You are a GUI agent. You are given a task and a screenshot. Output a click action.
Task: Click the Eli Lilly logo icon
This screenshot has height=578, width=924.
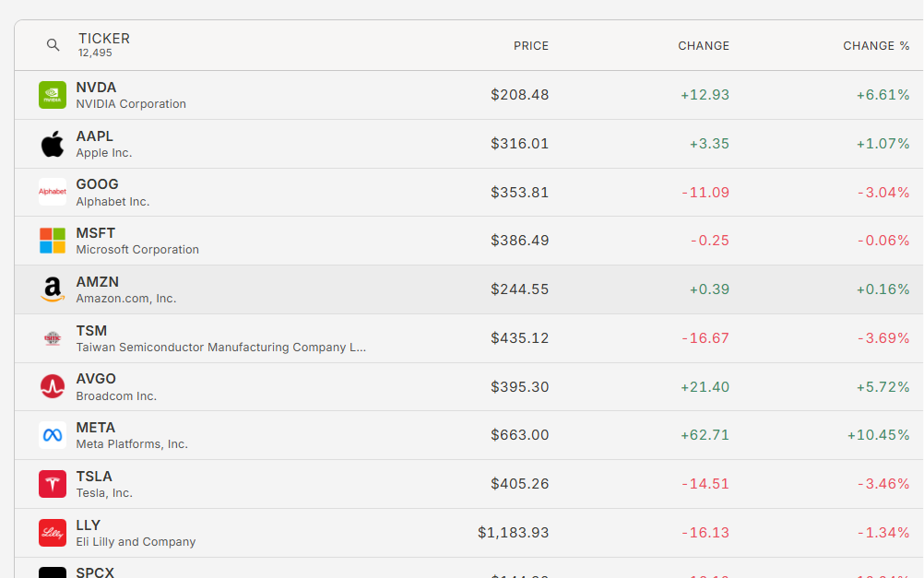[53, 533]
